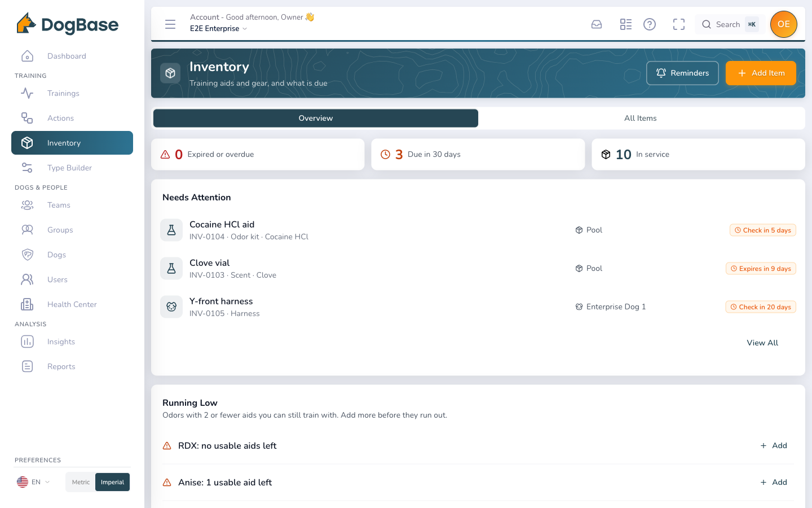
Task: Open the inbox tray icon
Action: click(x=597, y=24)
